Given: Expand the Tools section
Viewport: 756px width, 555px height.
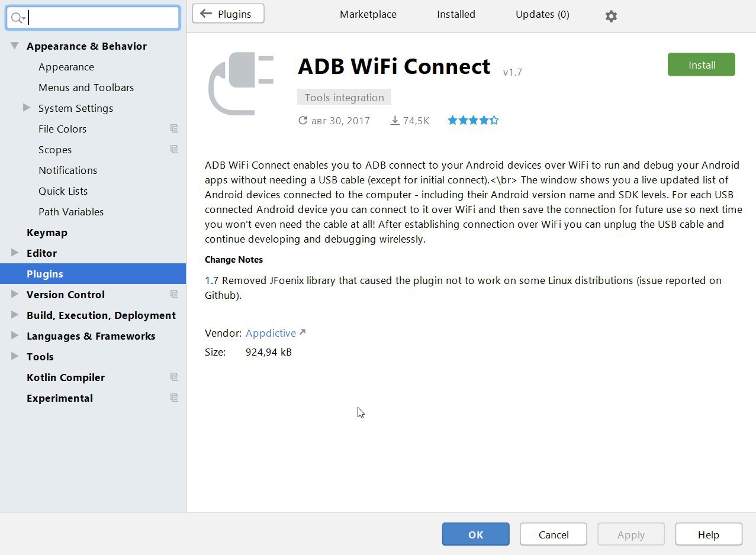Looking at the screenshot, I should coord(15,356).
